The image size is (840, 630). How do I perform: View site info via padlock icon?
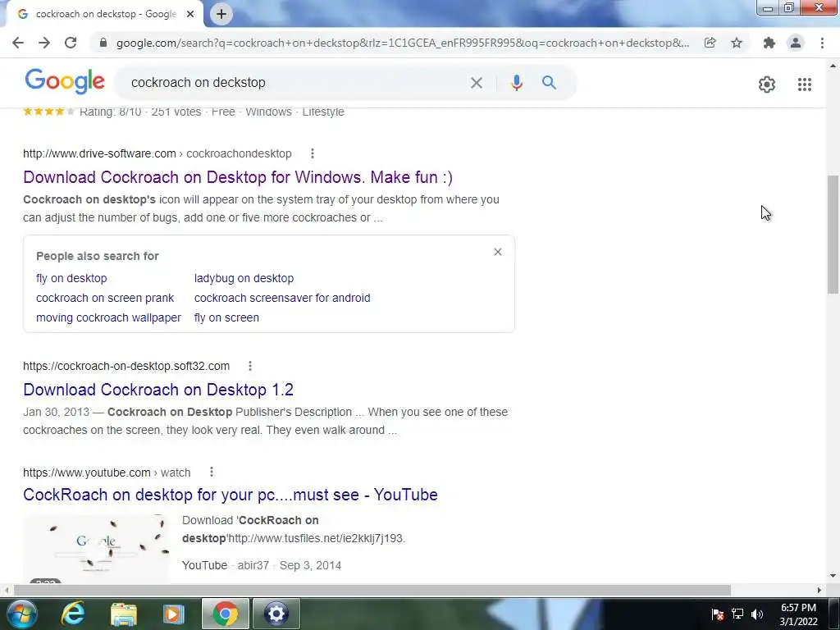pyautogui.click(x=103, y=43)
